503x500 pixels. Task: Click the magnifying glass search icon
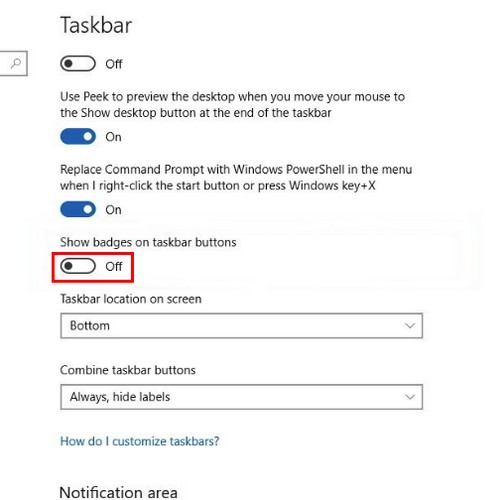coord(16,63)
